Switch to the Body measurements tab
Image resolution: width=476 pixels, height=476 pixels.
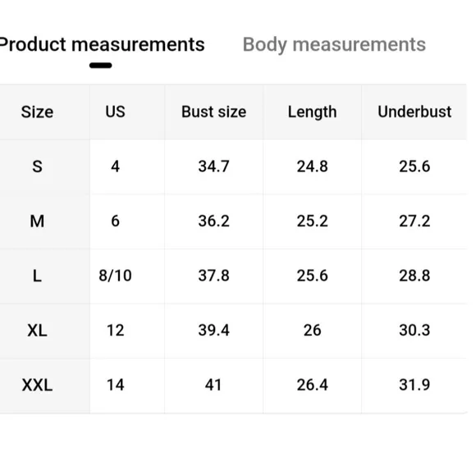tap(334, 45)
